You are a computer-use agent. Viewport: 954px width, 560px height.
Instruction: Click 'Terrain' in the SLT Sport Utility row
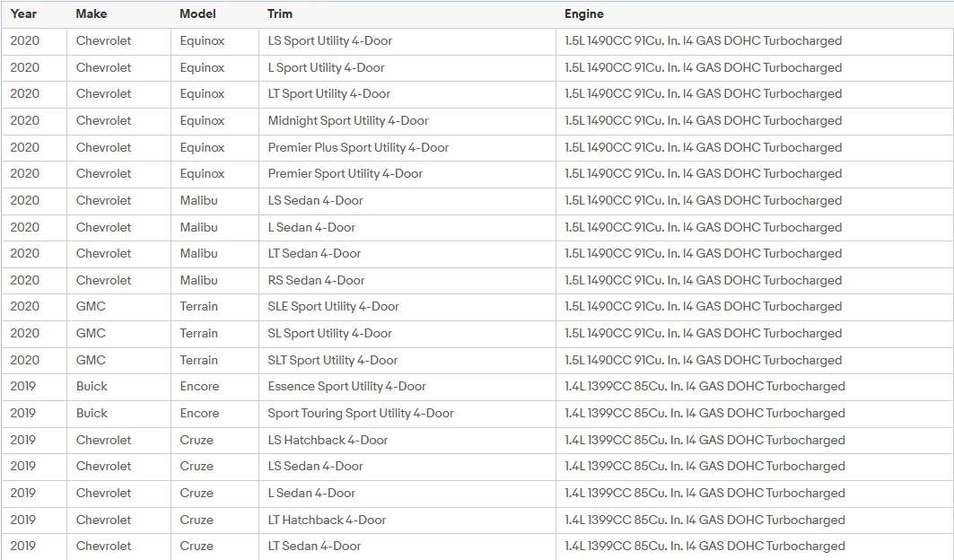coord(199,360)
